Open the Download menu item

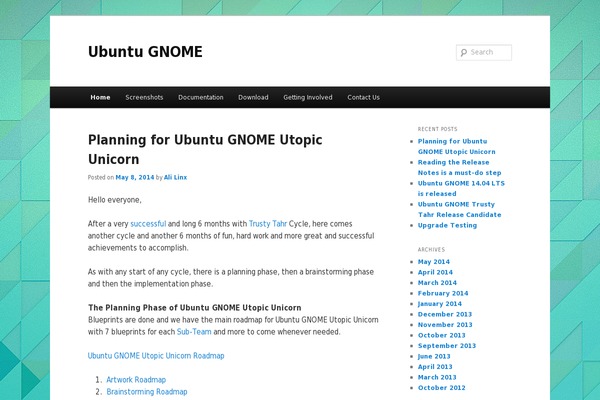253,97
